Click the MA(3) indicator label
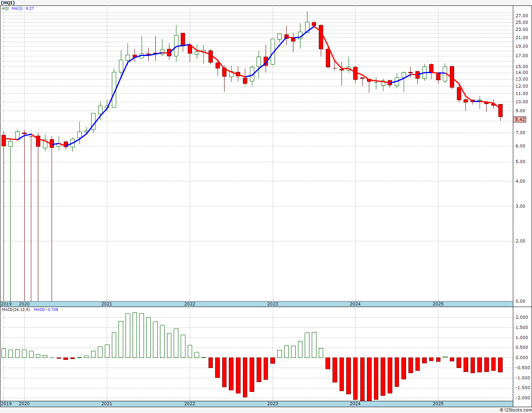Screen dimensions: 532x413 pos(18,8)
